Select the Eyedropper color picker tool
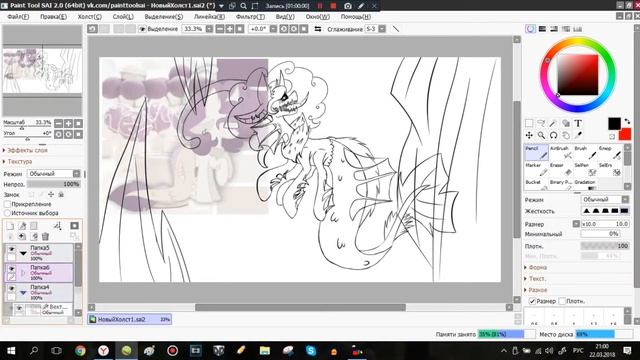The image size is (640, 360). (x=578, y=135)
